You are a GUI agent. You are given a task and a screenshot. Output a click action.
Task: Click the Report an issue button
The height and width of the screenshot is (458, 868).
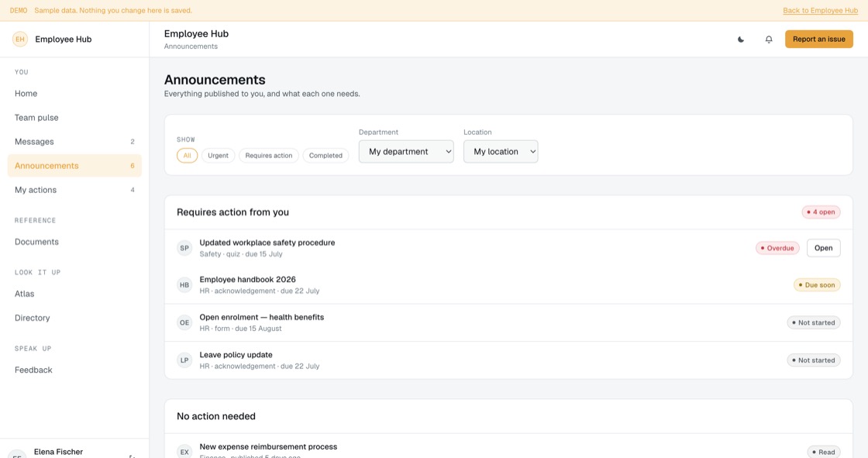[x=818, y=40]
